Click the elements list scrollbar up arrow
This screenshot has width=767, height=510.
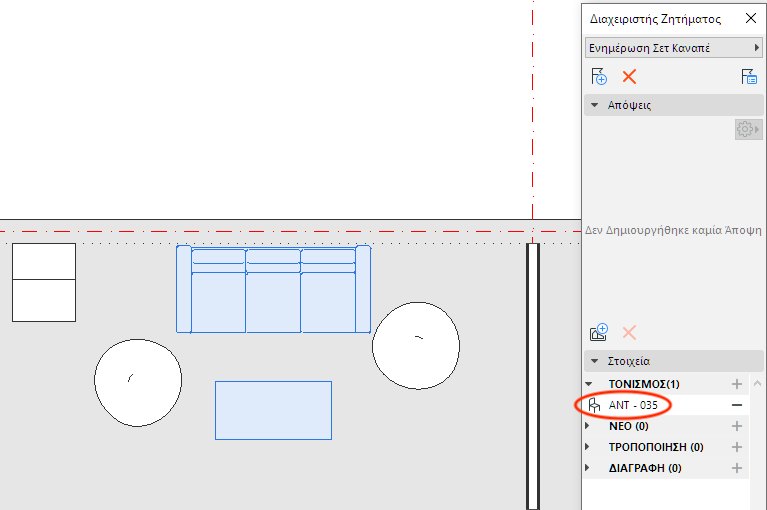click(757, 383)
